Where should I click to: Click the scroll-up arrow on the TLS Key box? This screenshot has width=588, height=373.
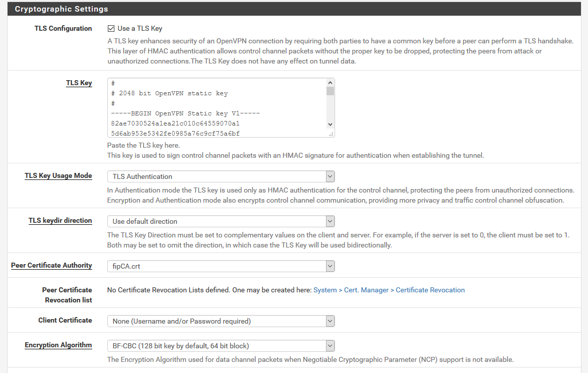[x=331, y=82]
